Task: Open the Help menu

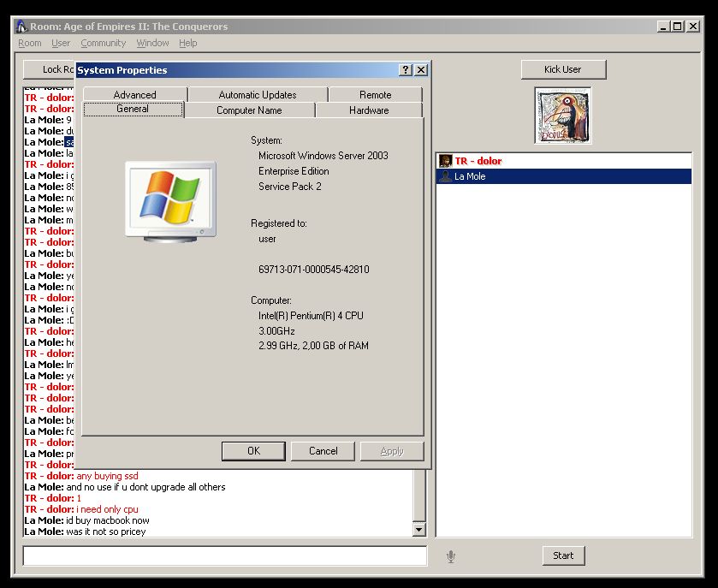Action: [187, 43]
